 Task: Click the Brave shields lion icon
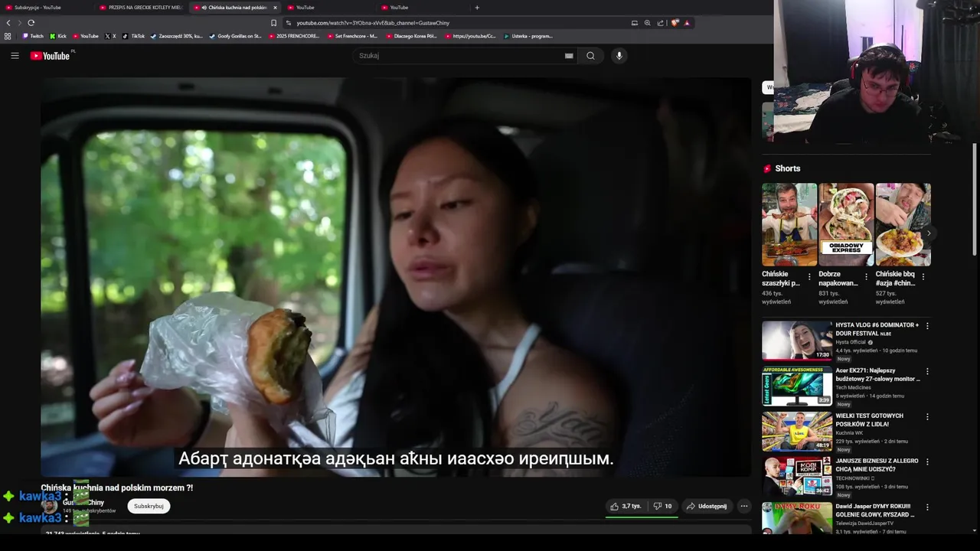tap(675, 23)
